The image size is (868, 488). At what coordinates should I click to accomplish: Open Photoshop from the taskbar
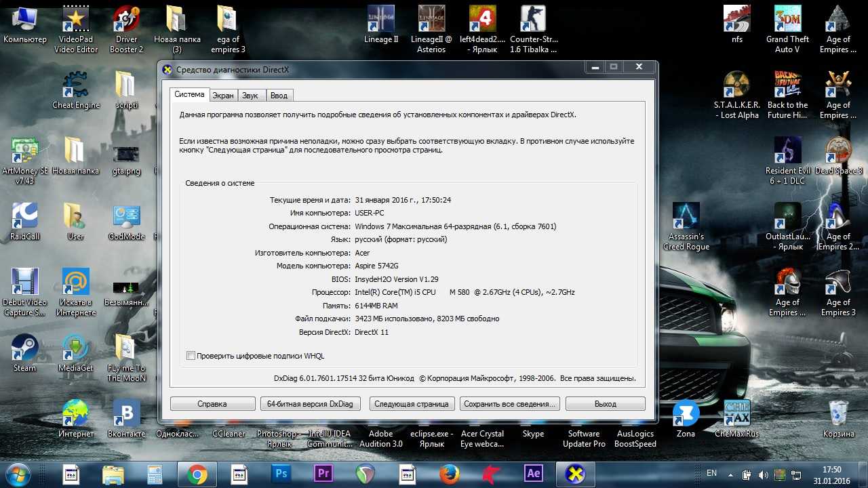coord(281,474)
